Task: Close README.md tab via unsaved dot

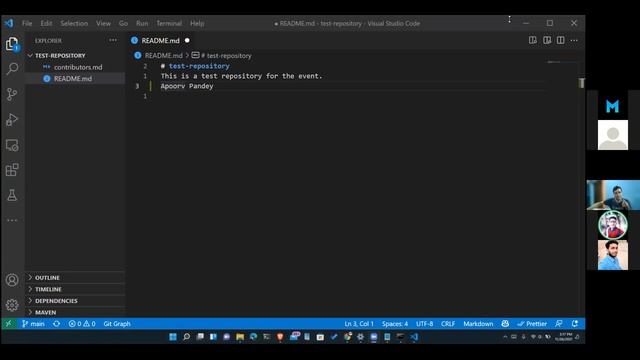Action: coord(187,40)
